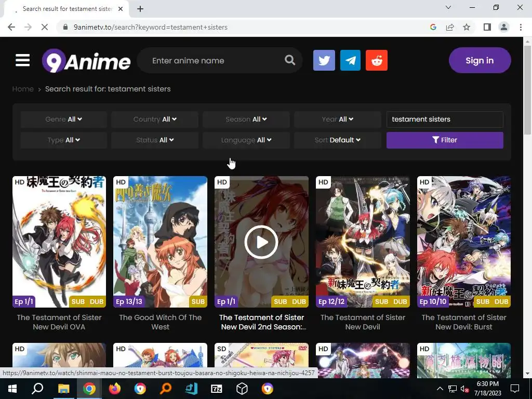Open the Good Witch Of The West poster
Viewport: 532px width, 399px height.
coord(160,242)
